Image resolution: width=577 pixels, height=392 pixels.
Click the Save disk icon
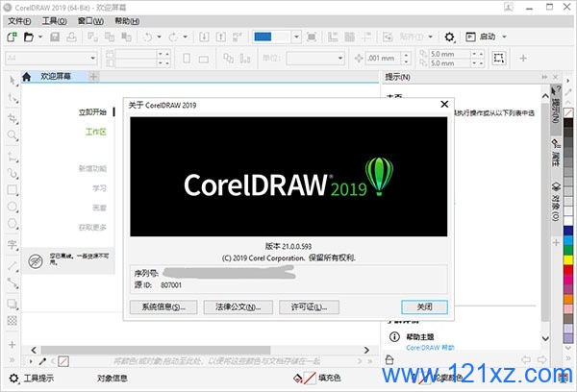click(x=55, y=37)
